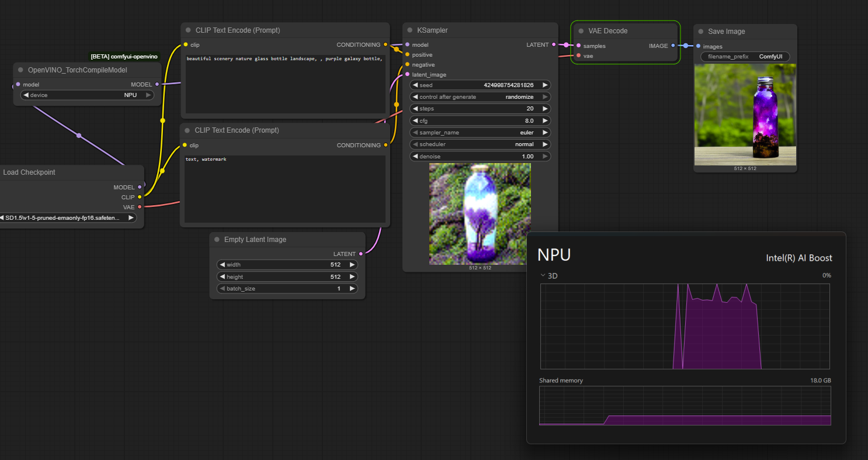The width and height of the screenshot is (868, 460).
Task: Click previous arrow on the device widget
Action: pyautogui.click(x=26, y=95)
